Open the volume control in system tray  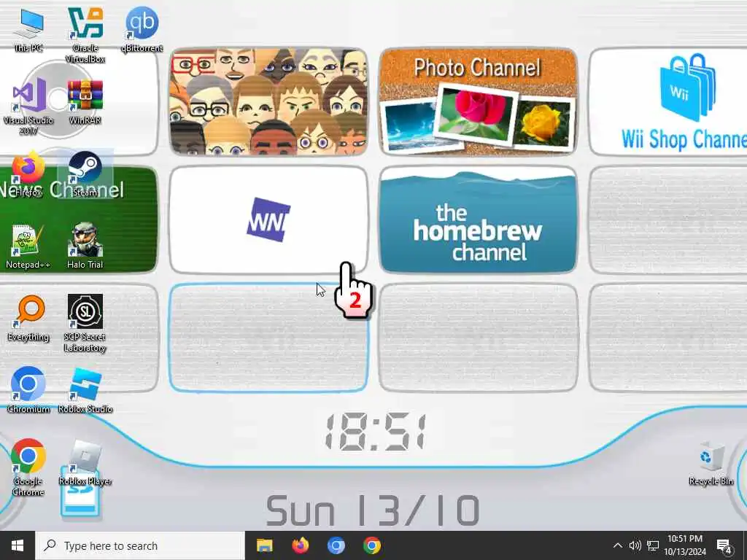[635, 545]
